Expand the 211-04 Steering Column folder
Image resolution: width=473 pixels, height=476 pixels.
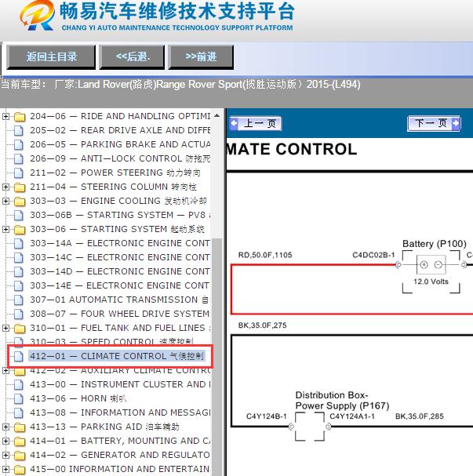(x=5, y=187)
